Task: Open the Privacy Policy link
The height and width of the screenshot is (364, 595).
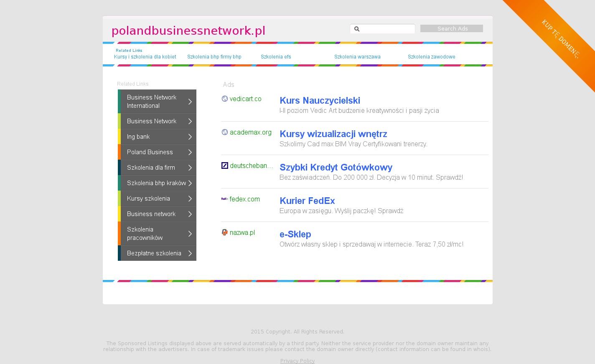Action: (x=297, y=361)
